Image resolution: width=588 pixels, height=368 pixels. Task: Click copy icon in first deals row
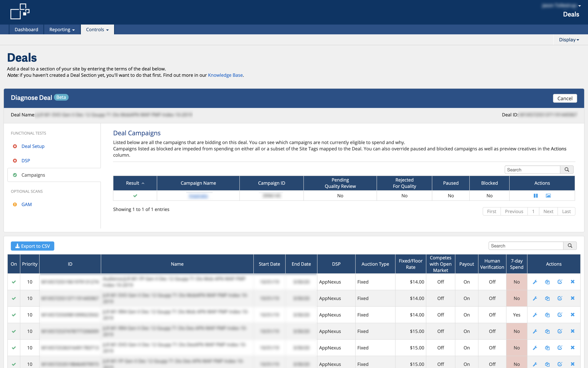point(547,282)
